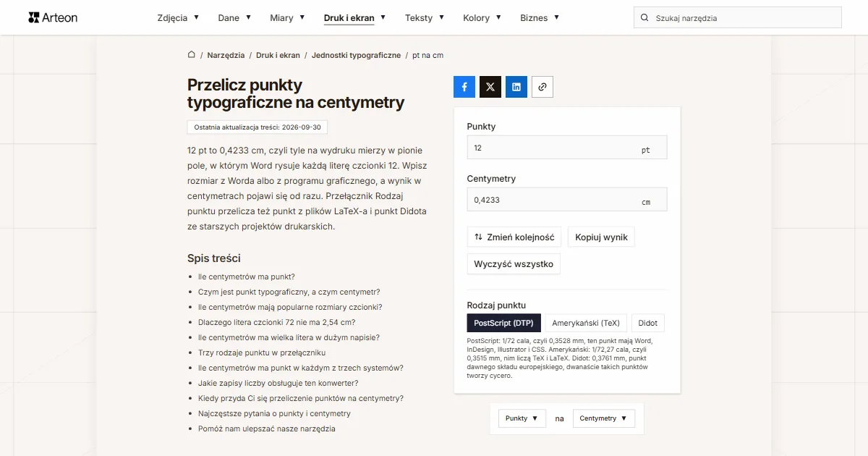The width and height of the screenshot is (868, 456).
Task: Go to Jednostki typograficzne breadcrumb
Action: click(356, 55)
